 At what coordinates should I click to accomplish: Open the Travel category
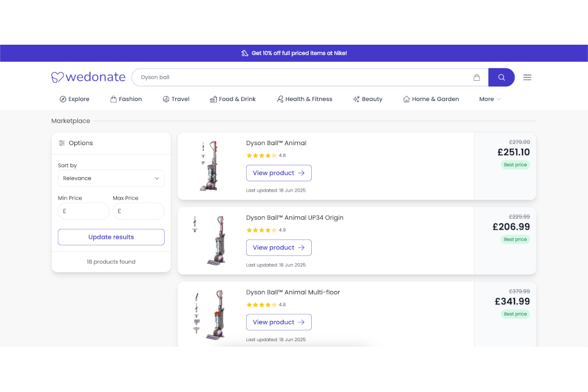tap(176, 99)
